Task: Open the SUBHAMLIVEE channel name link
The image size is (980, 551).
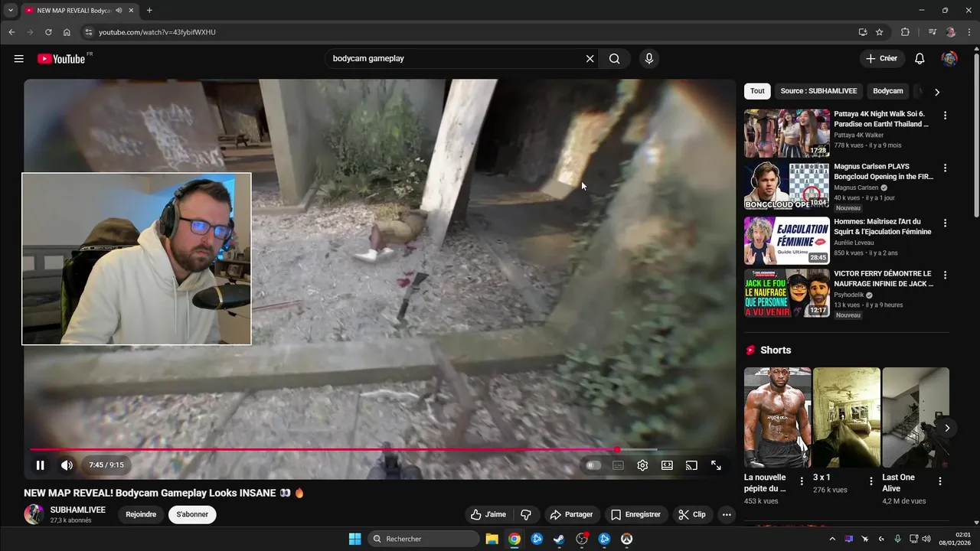Action: pos(78,510)
